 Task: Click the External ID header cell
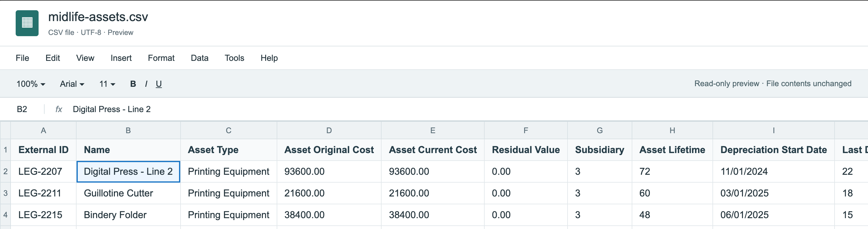coord(43,150)
